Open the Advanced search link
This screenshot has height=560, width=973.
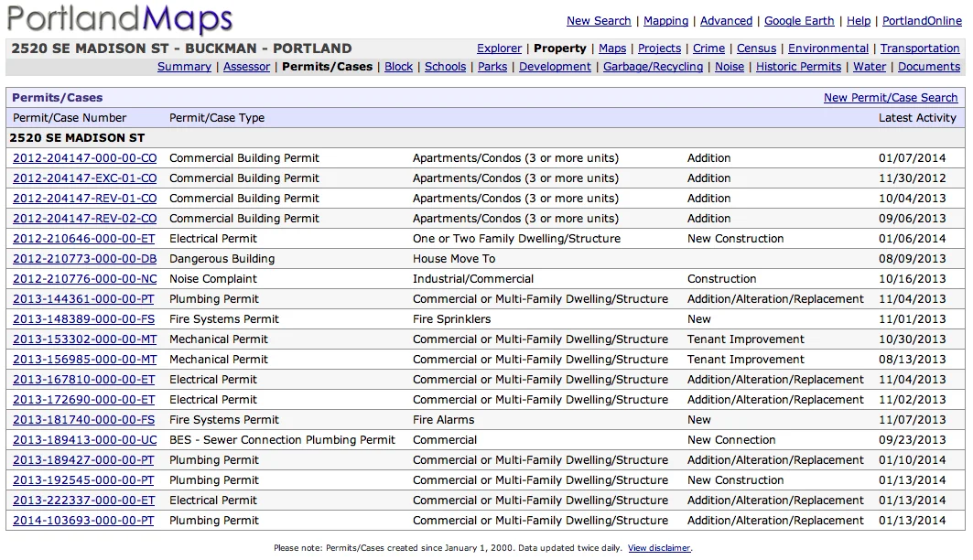726,20
